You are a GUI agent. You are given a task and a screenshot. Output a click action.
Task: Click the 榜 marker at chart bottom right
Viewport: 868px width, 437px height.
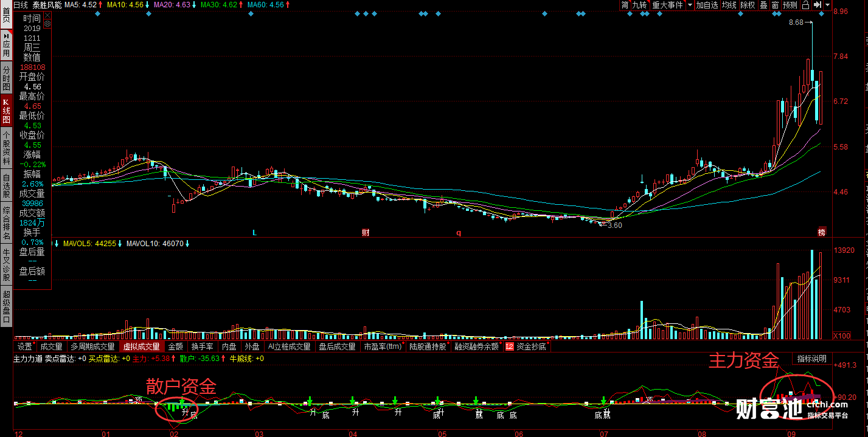click(822, 232)
